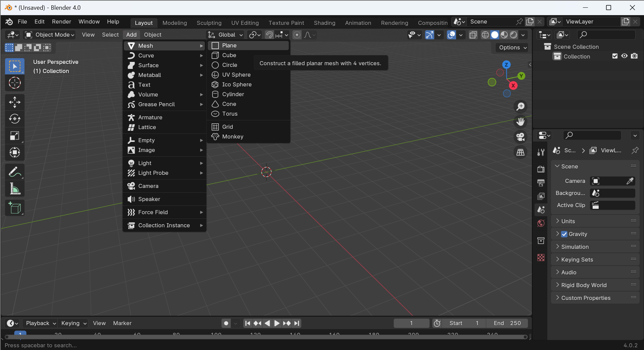Screen dimensions: 644x350
Task: Toggle auto keying record button
Action: point(226,323)
